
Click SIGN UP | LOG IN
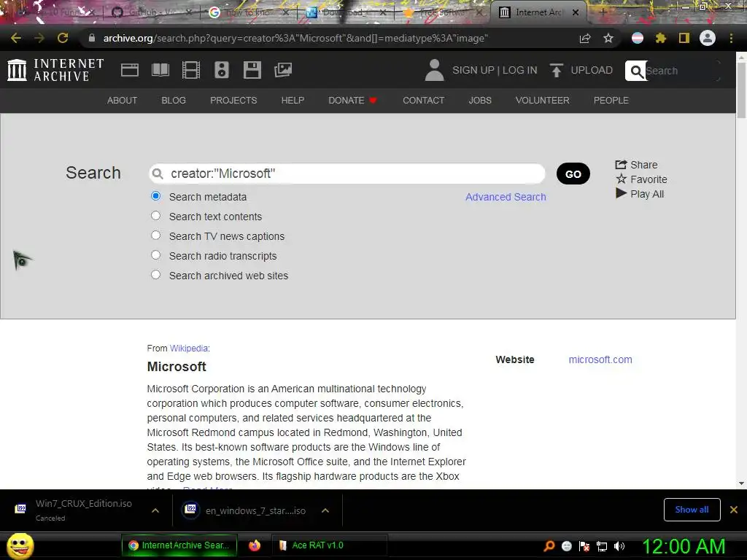coord(495,70)
